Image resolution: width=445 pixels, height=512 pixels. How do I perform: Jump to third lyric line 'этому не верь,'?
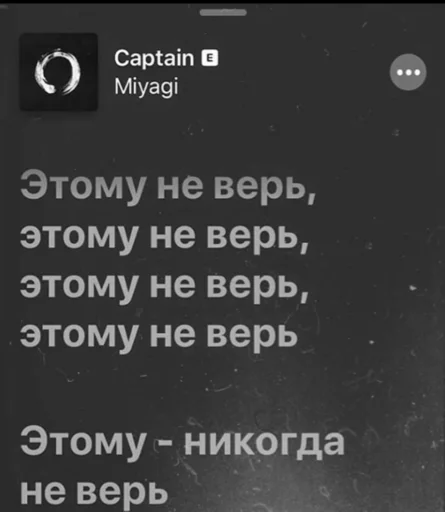coord(164,287)
